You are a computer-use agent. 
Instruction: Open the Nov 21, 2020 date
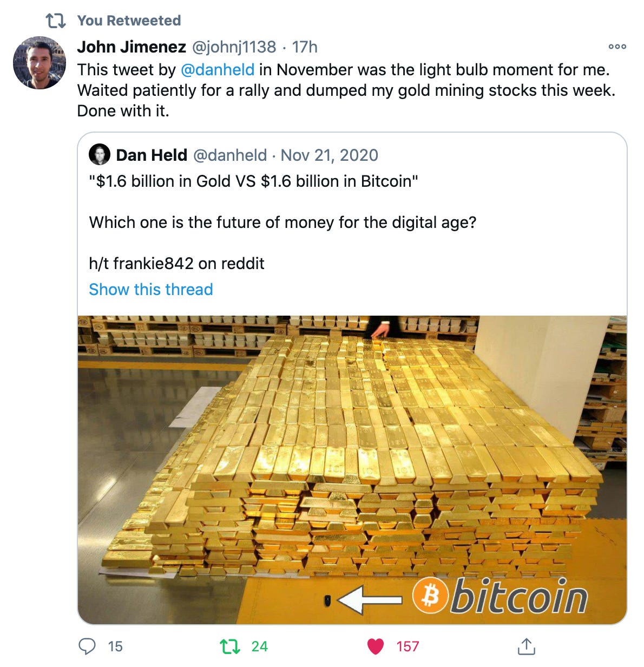point(329,155)
